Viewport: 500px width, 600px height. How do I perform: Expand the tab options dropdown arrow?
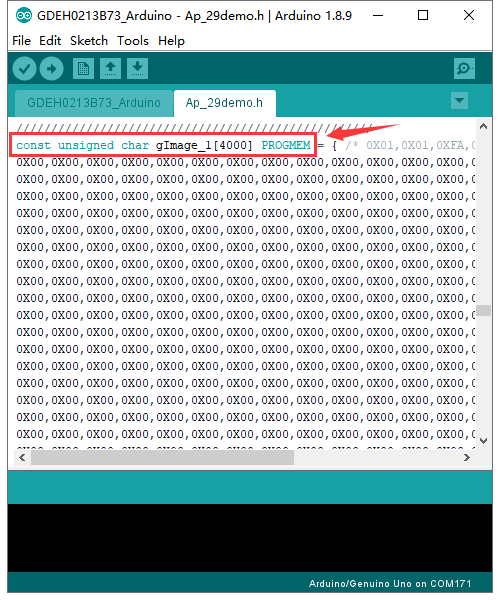459,101
